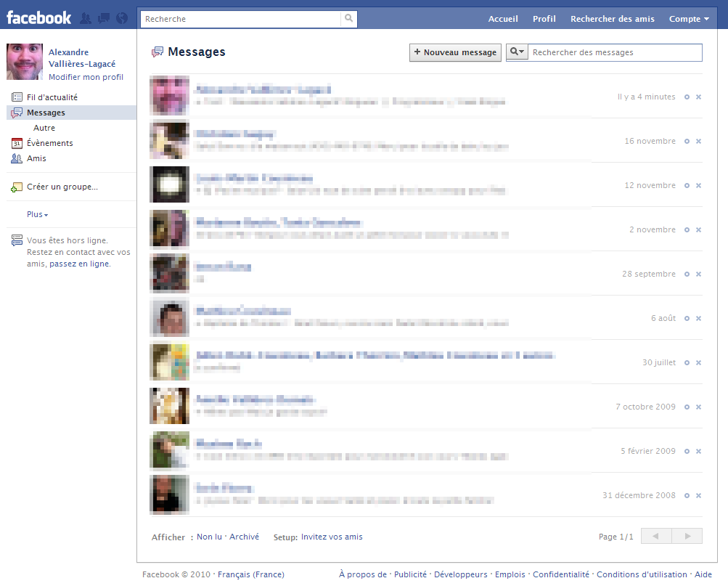Screen dimensions: 728x586
Task: Click the Évènements calendar icon
Action: click(x=17, y=143)
